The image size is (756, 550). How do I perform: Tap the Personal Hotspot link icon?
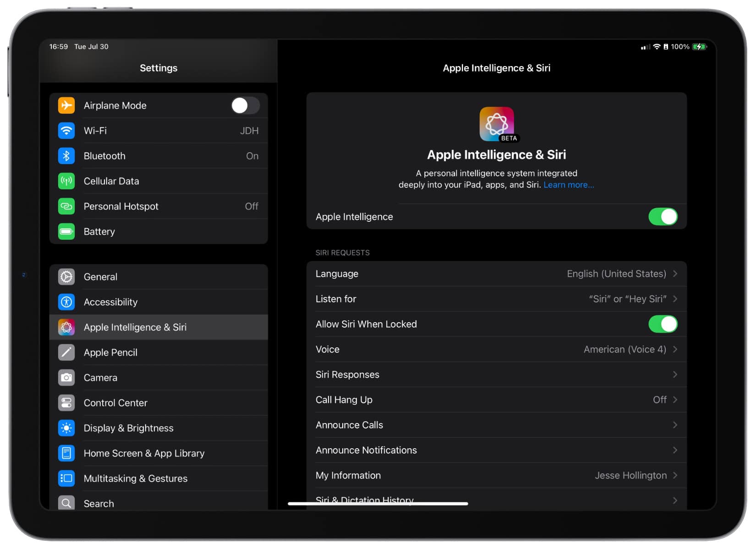[66, 206]
